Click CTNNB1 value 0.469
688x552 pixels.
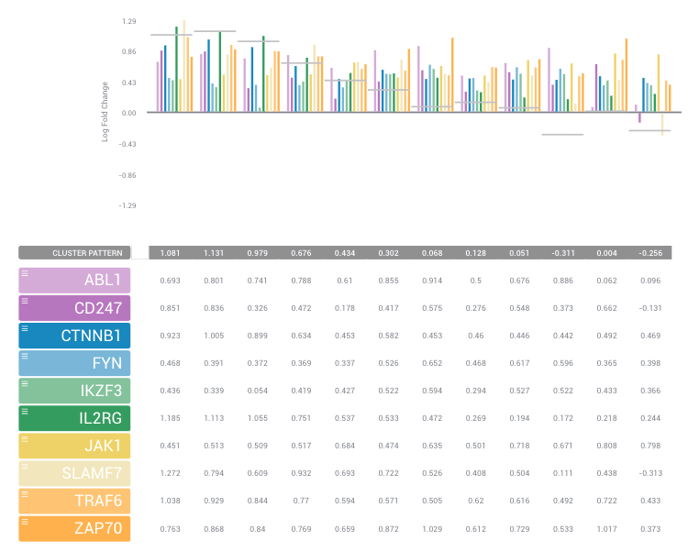coord(650,336)
